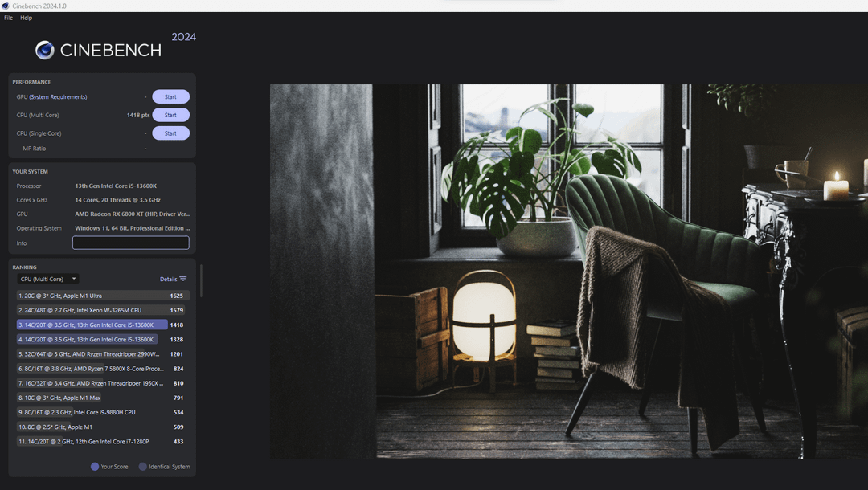The height and width of the screenshot is (490, 868).
Task: Open the System Requirements link
Action: click(x=58, y=96)
